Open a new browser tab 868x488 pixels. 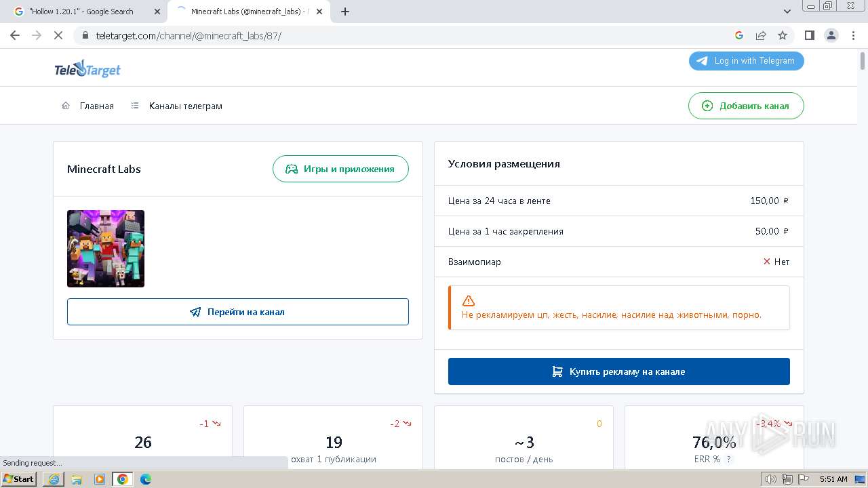[x=345, y=12]
